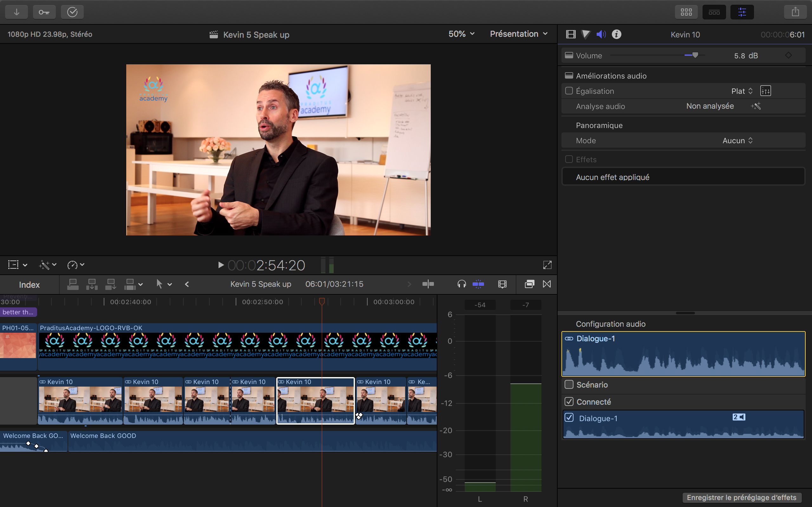
Task: Open the keyword editor key icon
Action: pyautogui.click(x=44, y=12)
